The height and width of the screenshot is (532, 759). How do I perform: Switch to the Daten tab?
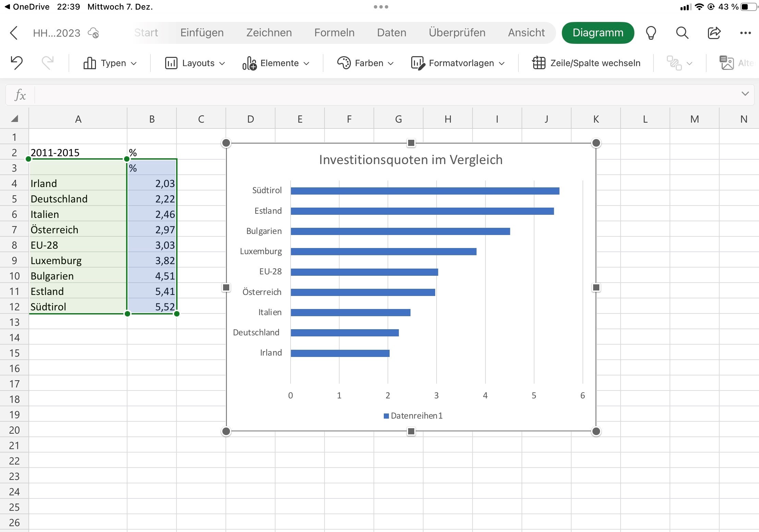tap(392, 33)
